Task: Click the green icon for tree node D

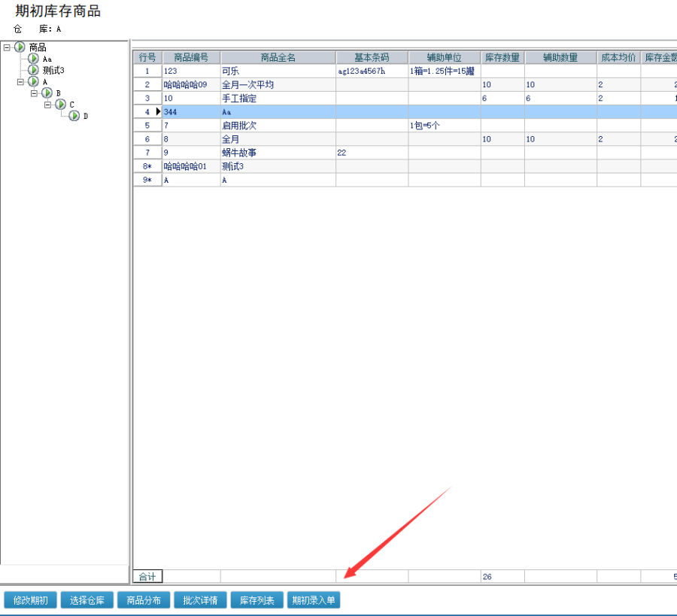Action: coord(74,116)
